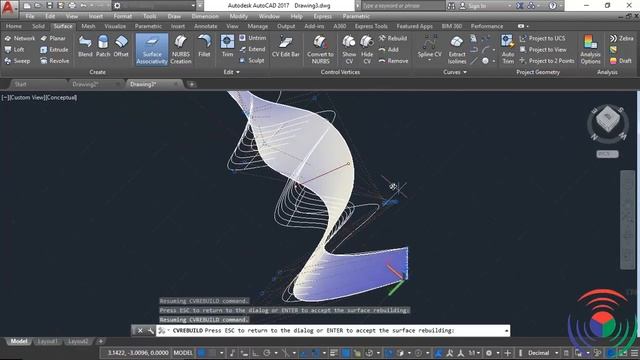
Task: Click Convert to NURBS
Action: 320,49
